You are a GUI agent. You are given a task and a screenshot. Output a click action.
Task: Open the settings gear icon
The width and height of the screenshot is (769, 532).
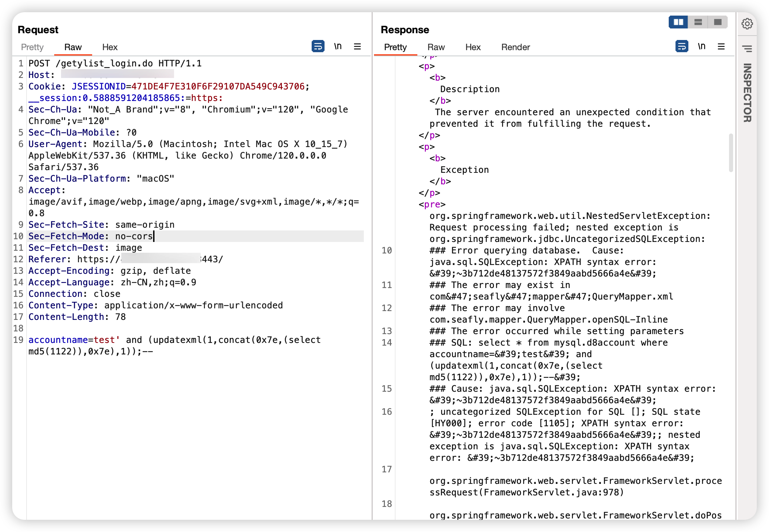click(747, 24)
